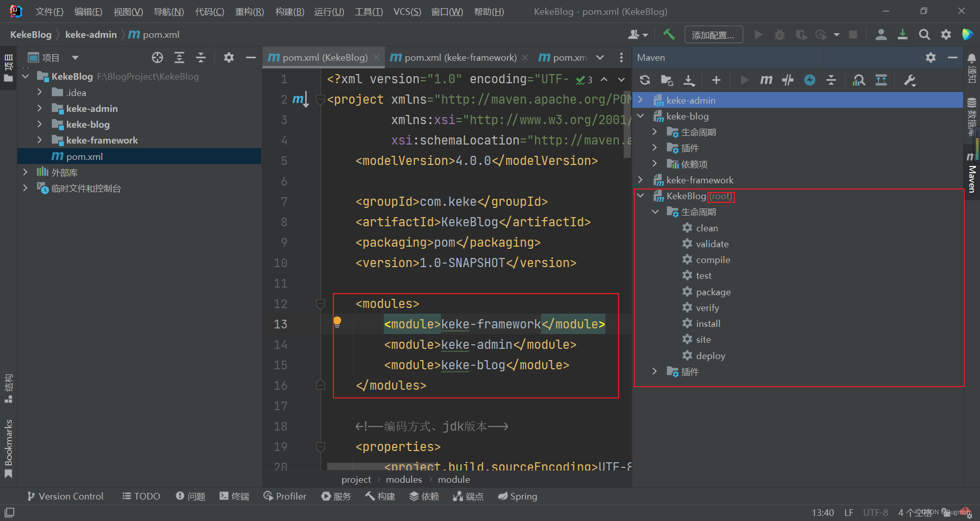980x521 pixels.
Task: Show hidden editor tabs dropdown
Action: [600, 58]
